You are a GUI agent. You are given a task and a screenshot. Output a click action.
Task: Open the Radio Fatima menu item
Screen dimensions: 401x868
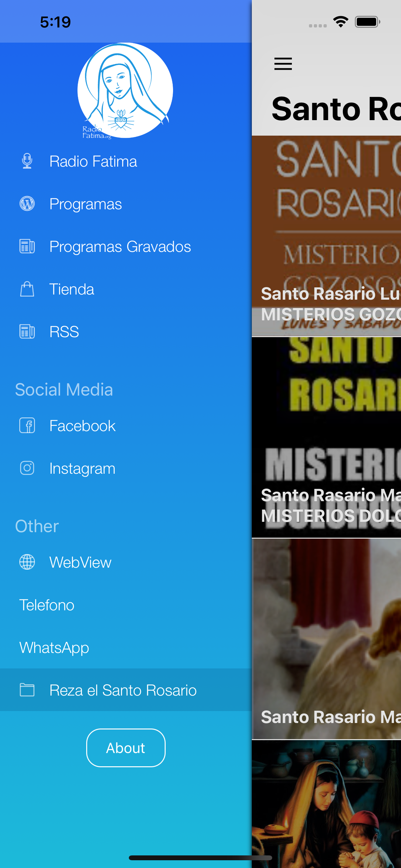(126, 161)
